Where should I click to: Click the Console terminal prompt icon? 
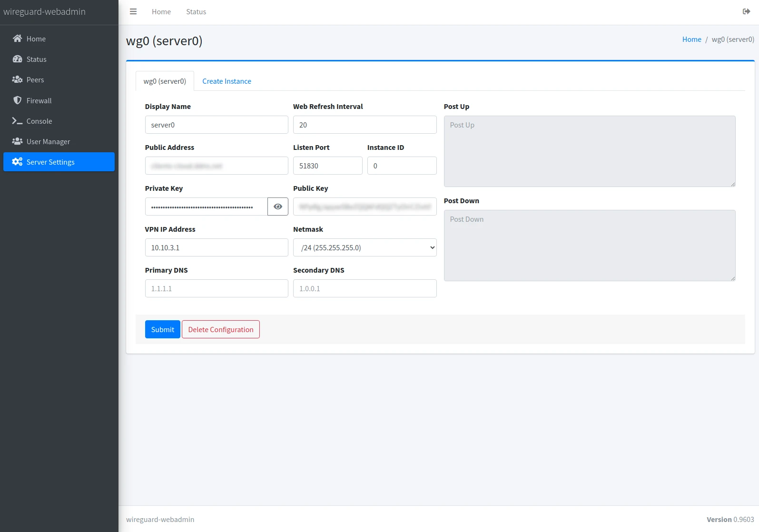[18, 121]
